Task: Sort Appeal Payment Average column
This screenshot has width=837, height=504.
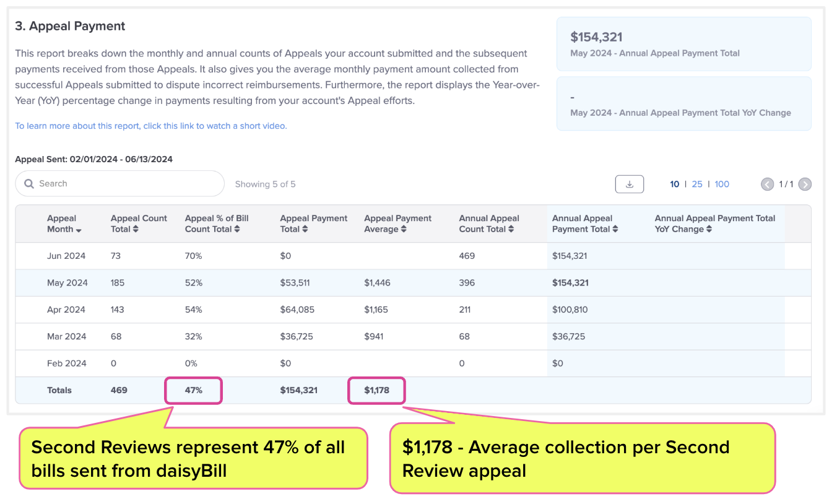Action: click(404, 229)
